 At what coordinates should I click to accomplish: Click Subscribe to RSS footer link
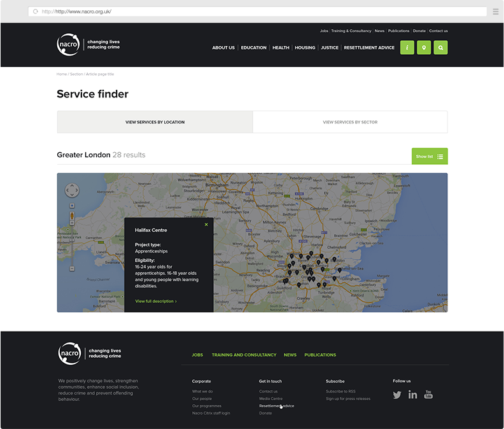point(340,391)
